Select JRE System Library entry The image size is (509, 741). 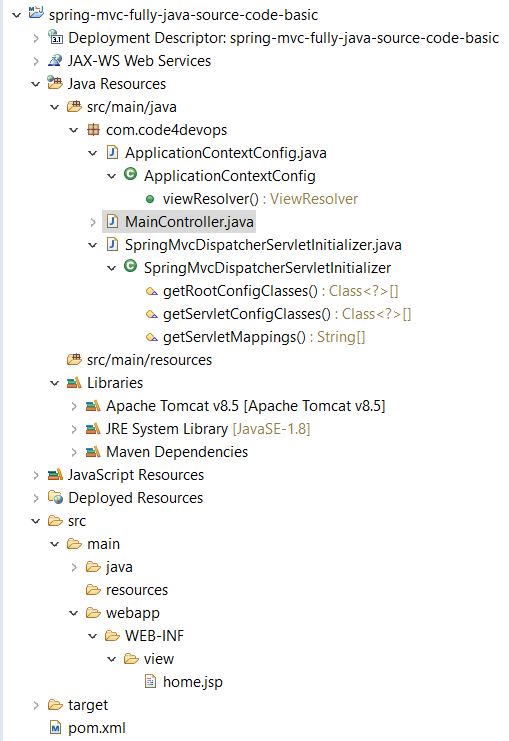(x=198, y=429)
